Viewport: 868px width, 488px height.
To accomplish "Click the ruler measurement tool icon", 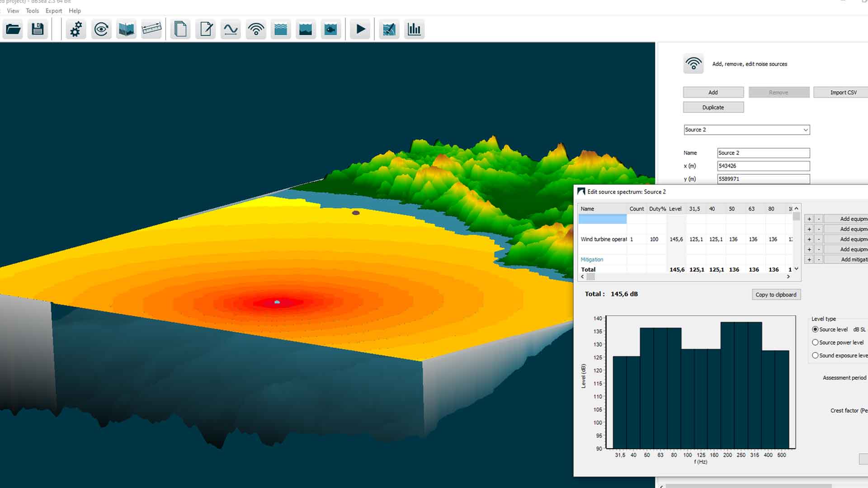I will pyautogui.click(x=151, y=29).
